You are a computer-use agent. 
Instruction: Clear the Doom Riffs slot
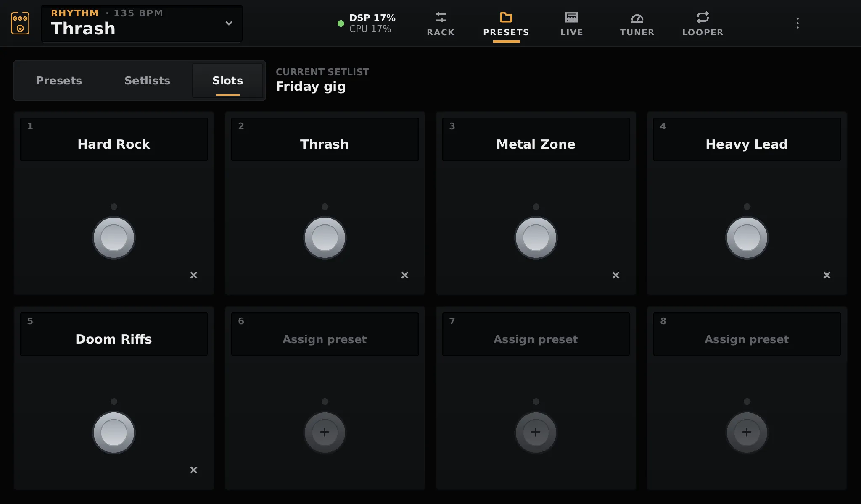[x=194, y=470]
